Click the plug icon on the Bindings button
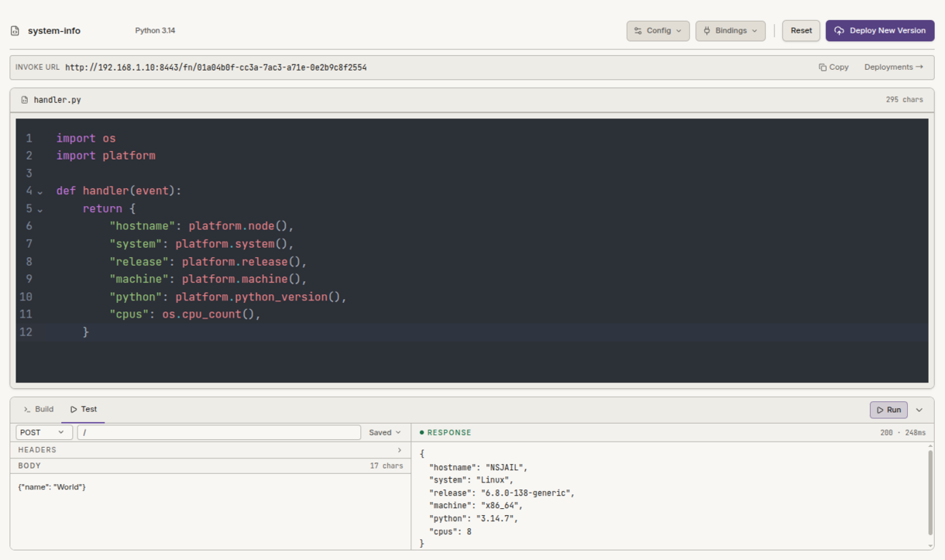Screen dimensions: 945x560 707,31
